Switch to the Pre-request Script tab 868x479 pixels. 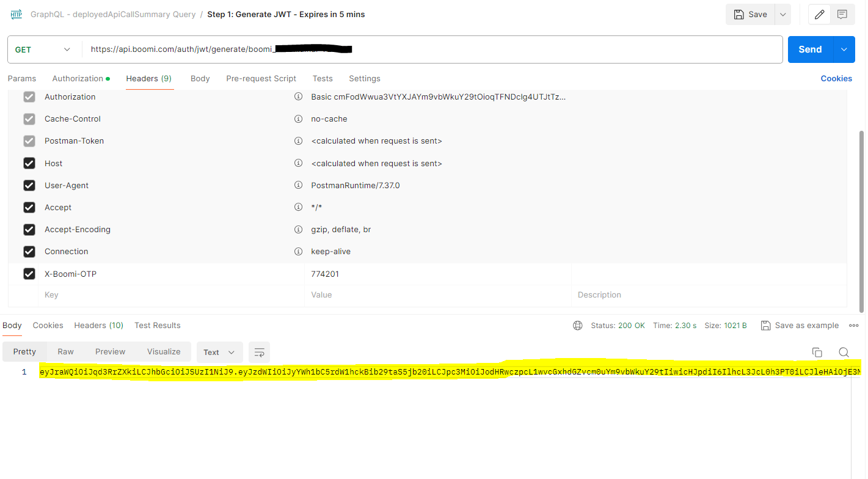coord(261,78)
